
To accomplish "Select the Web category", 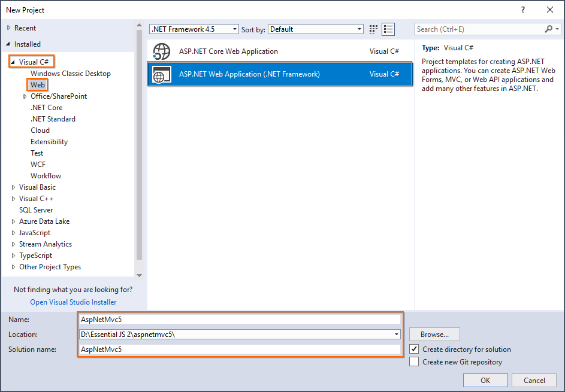I will pyautogui.click(x=38, y=85).
